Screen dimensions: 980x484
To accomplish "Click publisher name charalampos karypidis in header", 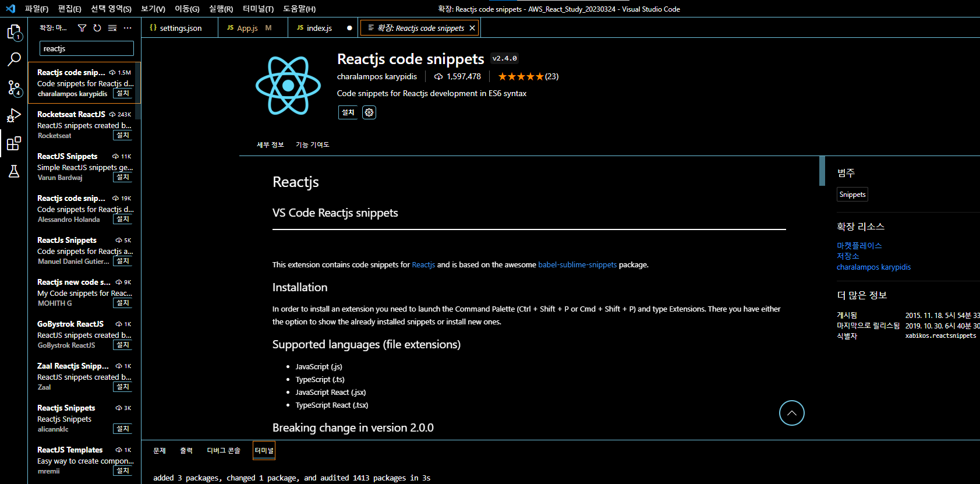I will coord(377,76).
